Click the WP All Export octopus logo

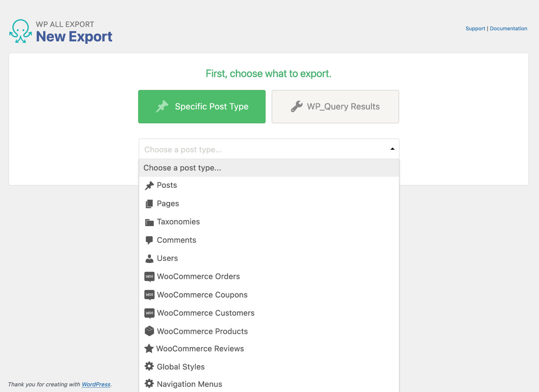[21, 31]
